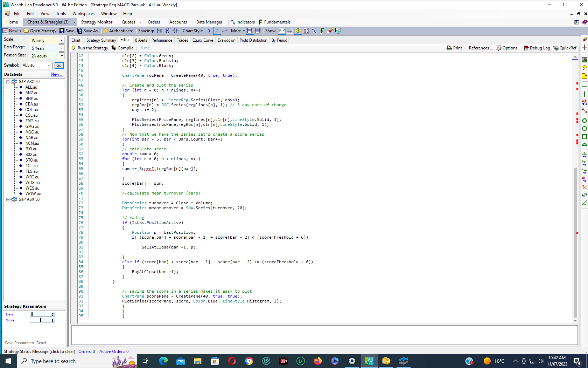Switch to Strategy Summary tab
Image resolution: width=588 pixels, height=368 pixels.
tap(101, 40)
